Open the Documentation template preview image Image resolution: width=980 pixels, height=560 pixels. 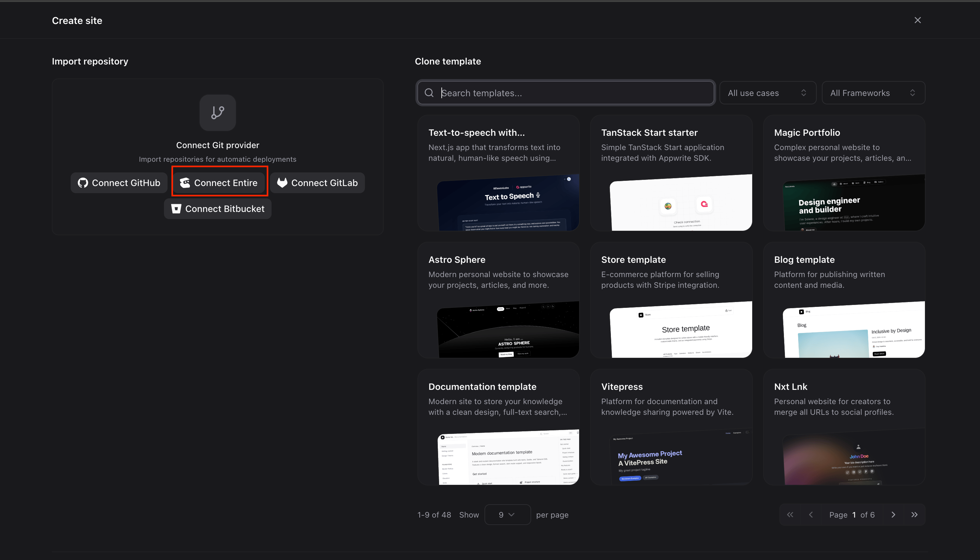(x=508, y=457)
